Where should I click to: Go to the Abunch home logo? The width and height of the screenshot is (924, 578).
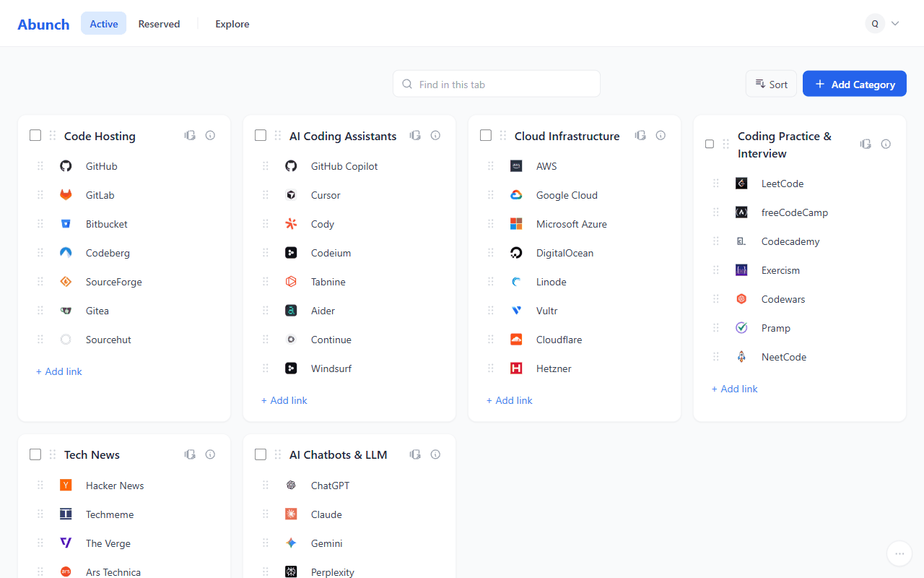coord(43,24)
